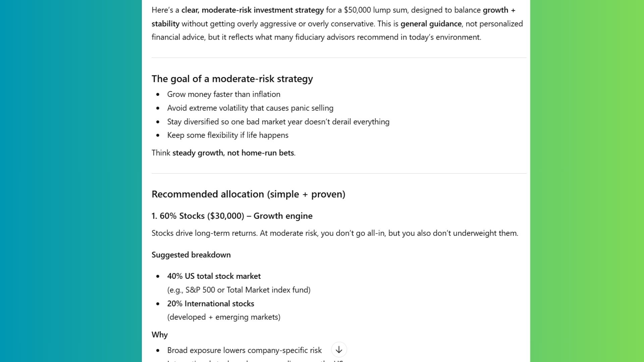Click the 'Recommended allocation (simple + proven)' heading
This screenshot has height=362, width=644.
248,194
